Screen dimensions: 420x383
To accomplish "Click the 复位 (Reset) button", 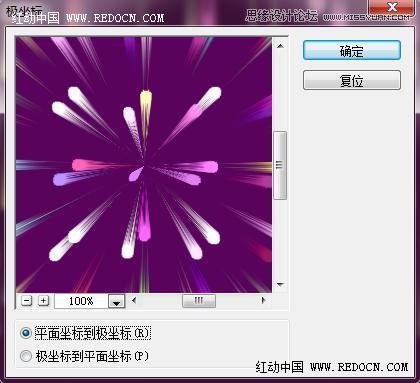I will tap(352, 80).
